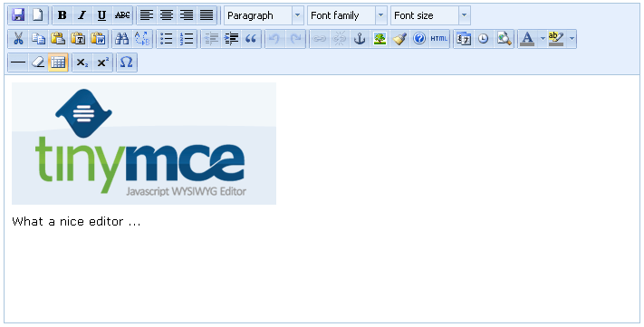Insert special character with Omega icon
The image size is (644, 327).
click(127, 63)
